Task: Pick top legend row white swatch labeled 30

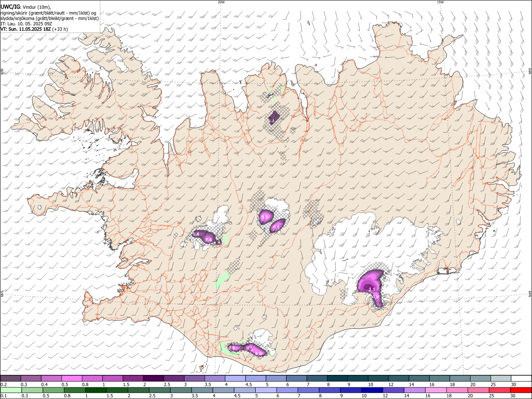Action: click(x=521, y=378)
